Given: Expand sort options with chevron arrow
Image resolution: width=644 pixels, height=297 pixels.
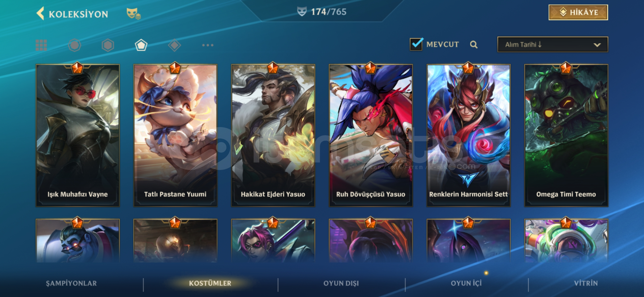Looking at the screenshot, I should (x=597, y=45).
